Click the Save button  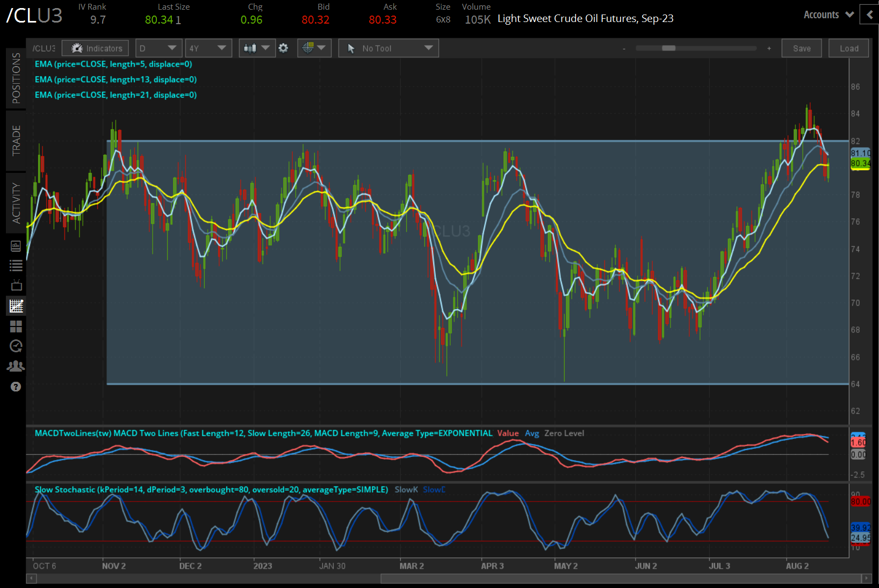tap(801, 48)
